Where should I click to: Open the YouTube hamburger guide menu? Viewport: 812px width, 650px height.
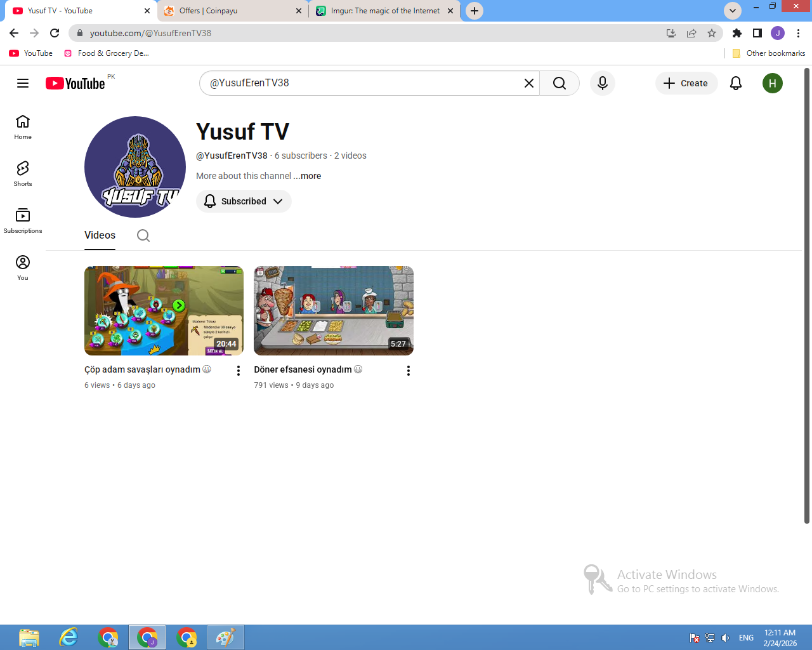click(x=23, y=83)
